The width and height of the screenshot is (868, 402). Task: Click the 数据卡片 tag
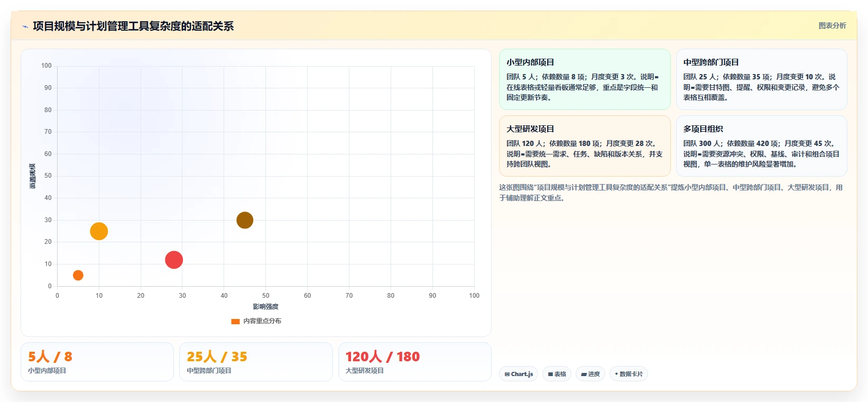[x=629, y=374]
